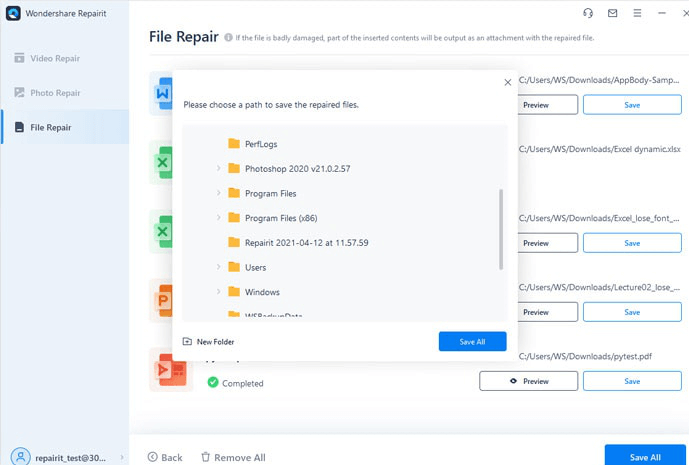The image size is (689, 465).
Task: Click the Users folder icon
Action: pos(234,267)
